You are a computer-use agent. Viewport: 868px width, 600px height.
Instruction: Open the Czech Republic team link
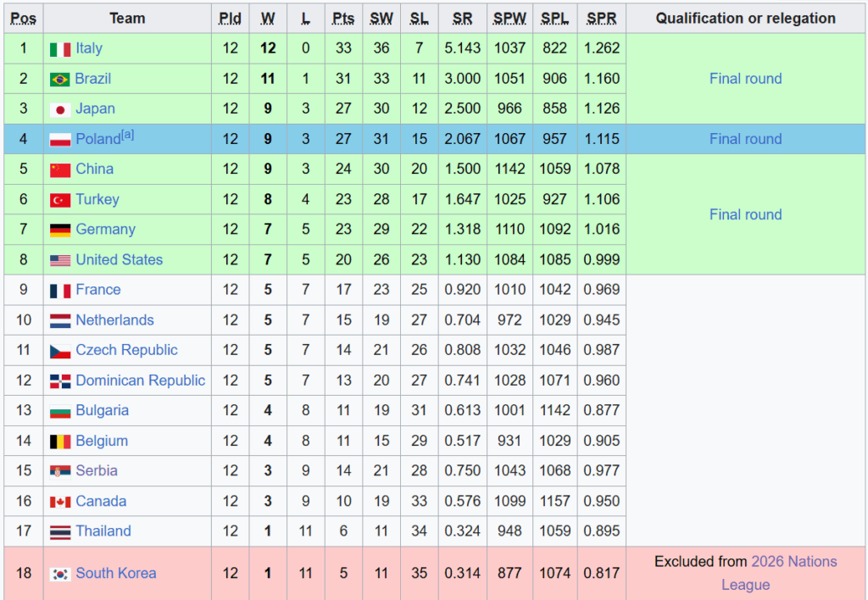point(127,350)
